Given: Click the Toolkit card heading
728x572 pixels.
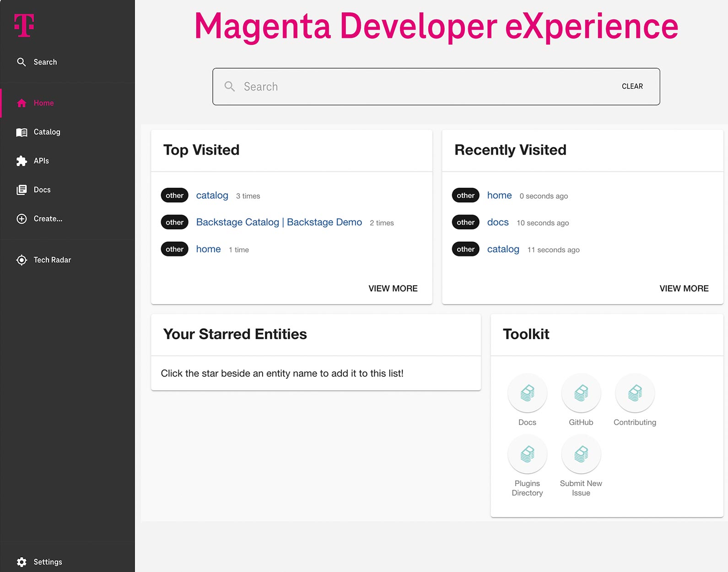Looking at the screenshot, I should tap(526, 334).
